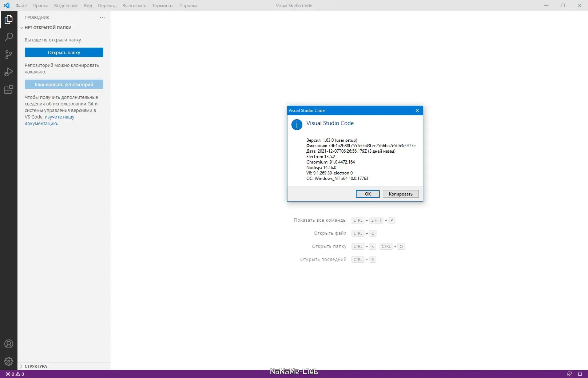Image resolution: width=588 pixels, height=378 pixels.
Task: Click the ОС: Windows_NT x64 line
Action: coord(337,178)
